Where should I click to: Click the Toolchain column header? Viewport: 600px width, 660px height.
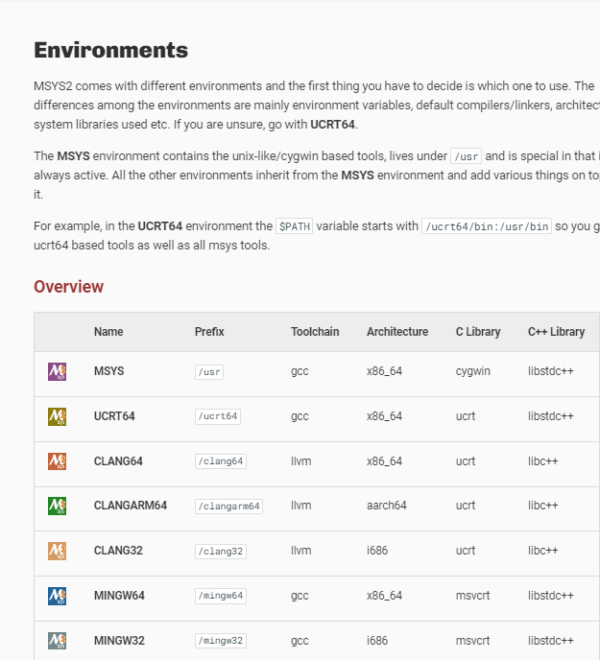pos(315,332)
